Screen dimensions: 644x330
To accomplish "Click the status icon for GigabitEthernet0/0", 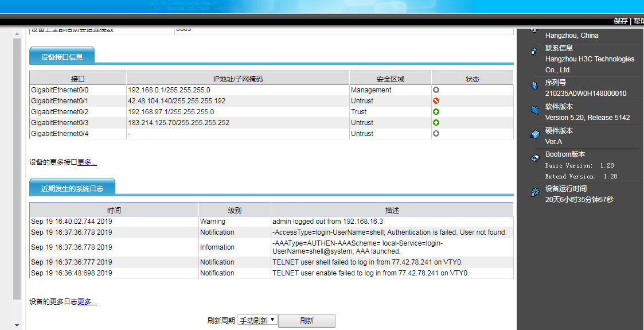I will tap(436, 90).
